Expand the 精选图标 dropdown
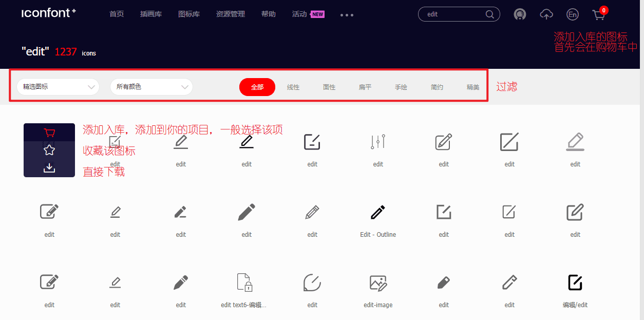The height and width of the screenshot is (320, 644). coord(58,87)
